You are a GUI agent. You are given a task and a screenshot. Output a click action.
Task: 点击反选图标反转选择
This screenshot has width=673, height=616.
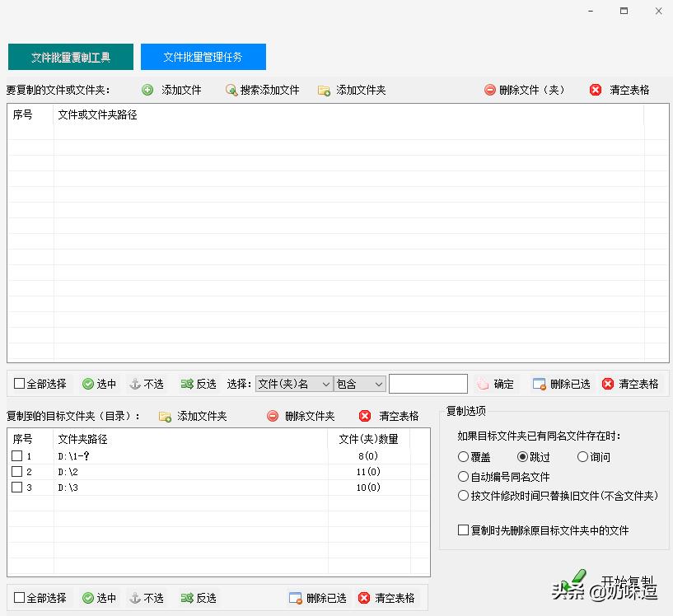[187, 384]
